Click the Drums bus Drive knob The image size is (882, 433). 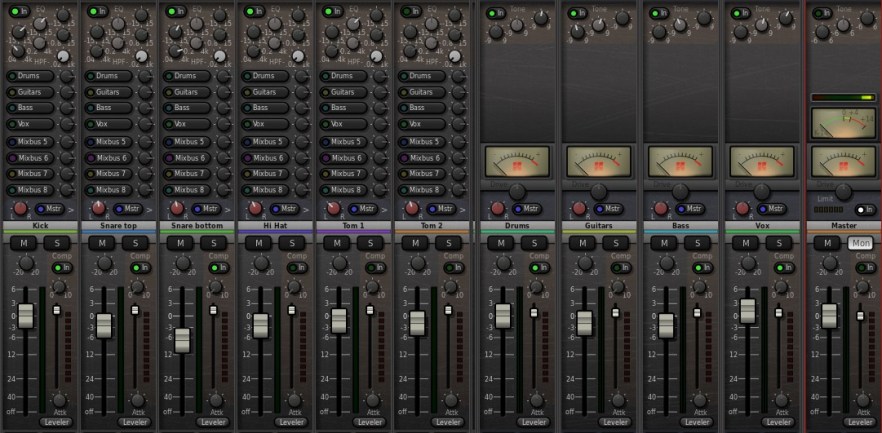pos(517,190)
